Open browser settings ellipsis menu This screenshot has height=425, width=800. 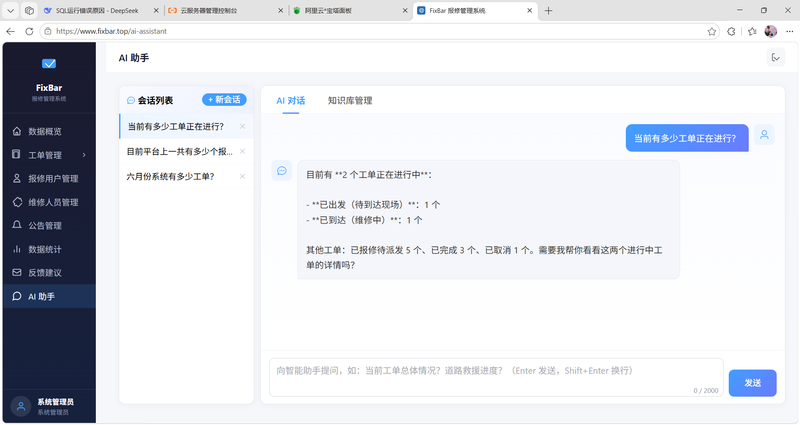click(790, 32)
